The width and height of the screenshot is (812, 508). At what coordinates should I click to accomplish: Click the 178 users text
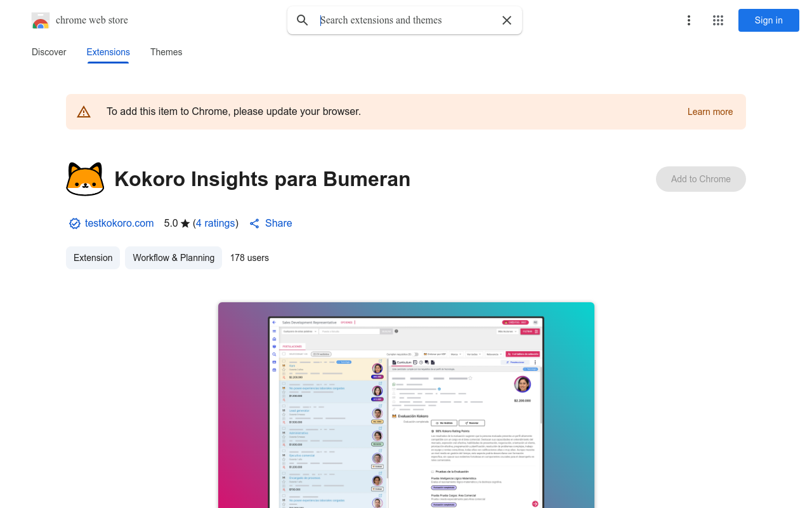(249, 258)
